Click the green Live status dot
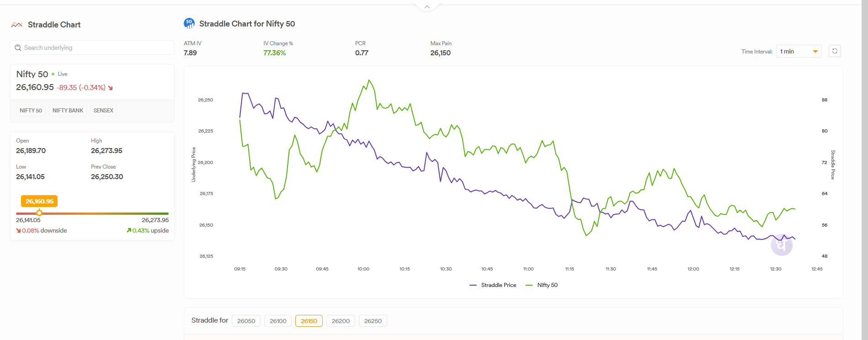The height and width of the screenshot is (340, 868). (x=53, y=74)
